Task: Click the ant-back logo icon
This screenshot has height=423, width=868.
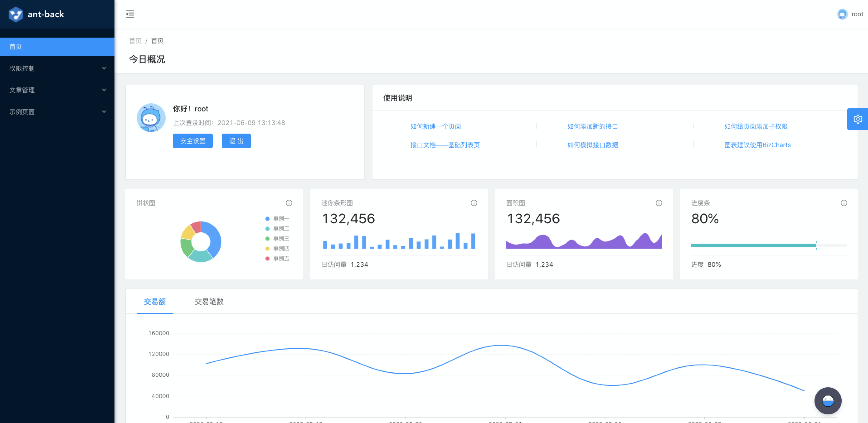Action: click(x=16, y=14)
